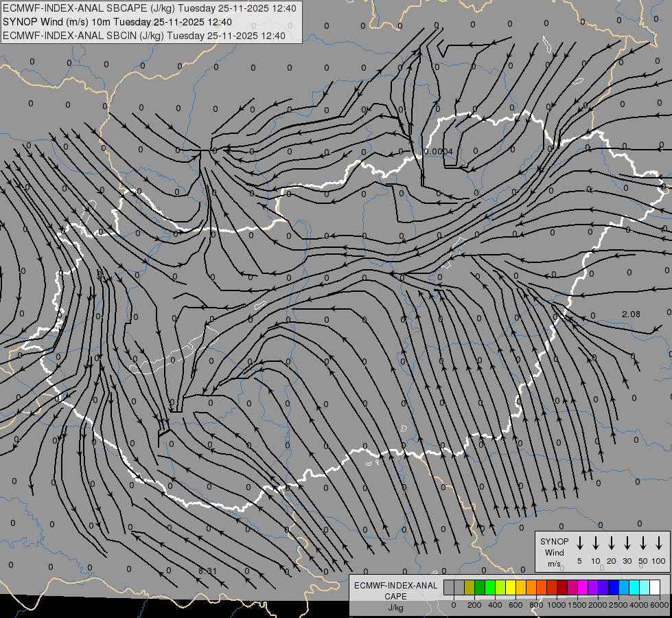Click the SBCAPE title line in header

(150, 8)
